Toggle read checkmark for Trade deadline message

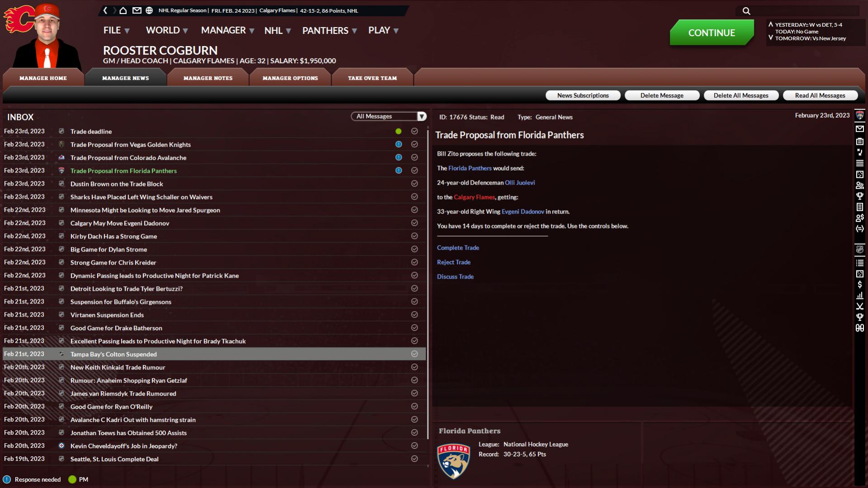pyautogui.click(x=414, y=131)
